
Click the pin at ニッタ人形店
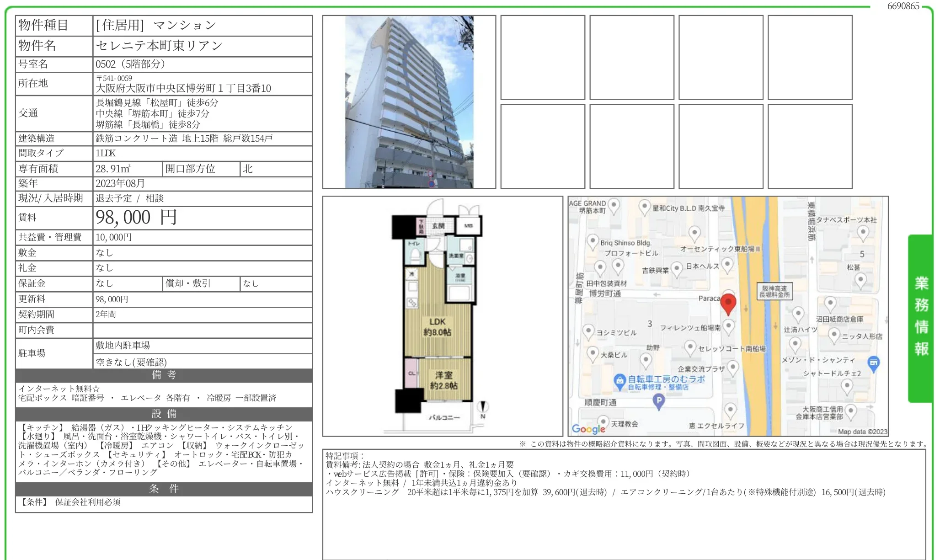834,333
